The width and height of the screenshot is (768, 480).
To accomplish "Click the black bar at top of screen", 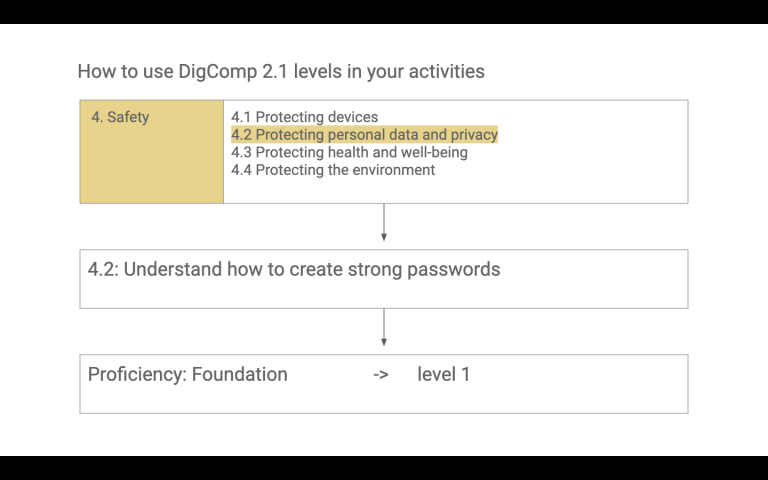I will coord(384,11).
